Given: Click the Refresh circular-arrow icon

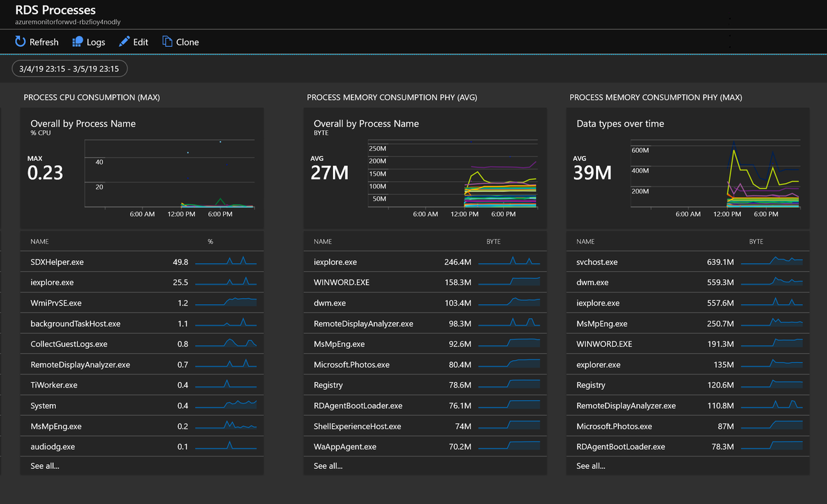Looking at the screenshot, I should click(x=20, y=42).
